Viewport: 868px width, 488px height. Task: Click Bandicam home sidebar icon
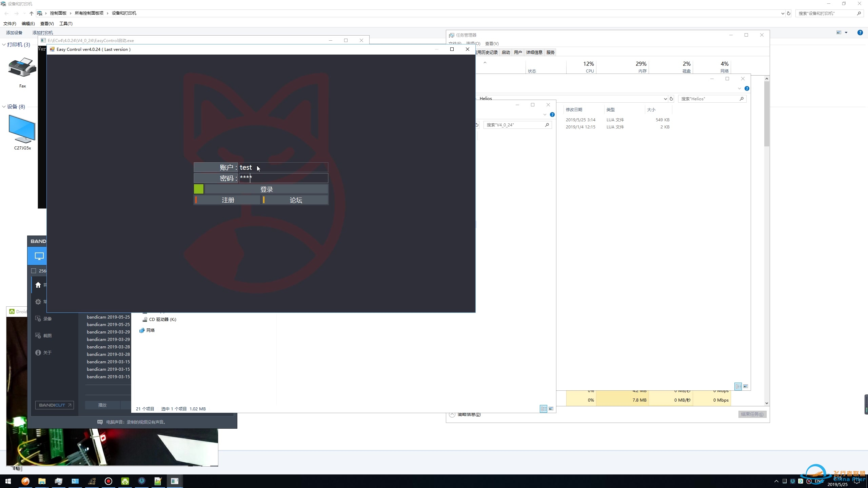(38, 285)
